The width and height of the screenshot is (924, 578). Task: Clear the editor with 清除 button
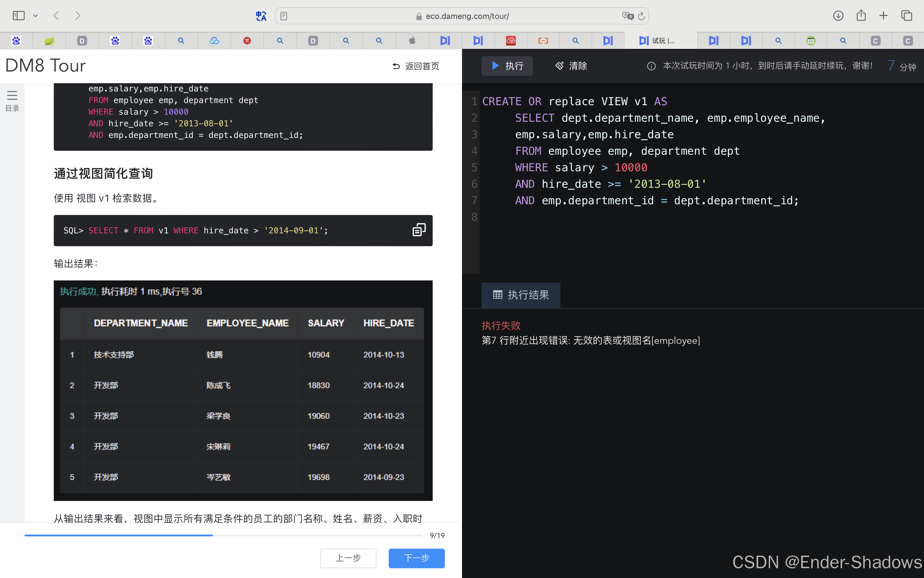571,66
